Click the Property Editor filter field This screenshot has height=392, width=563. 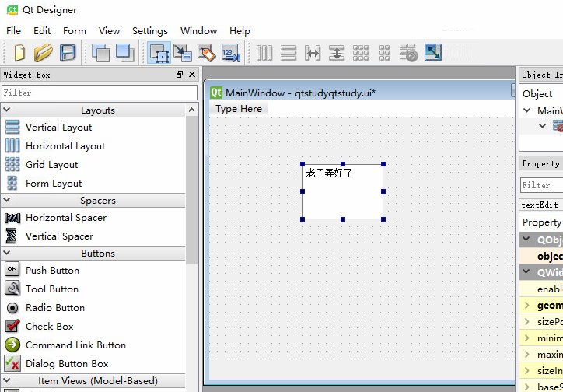pos(541,185)
